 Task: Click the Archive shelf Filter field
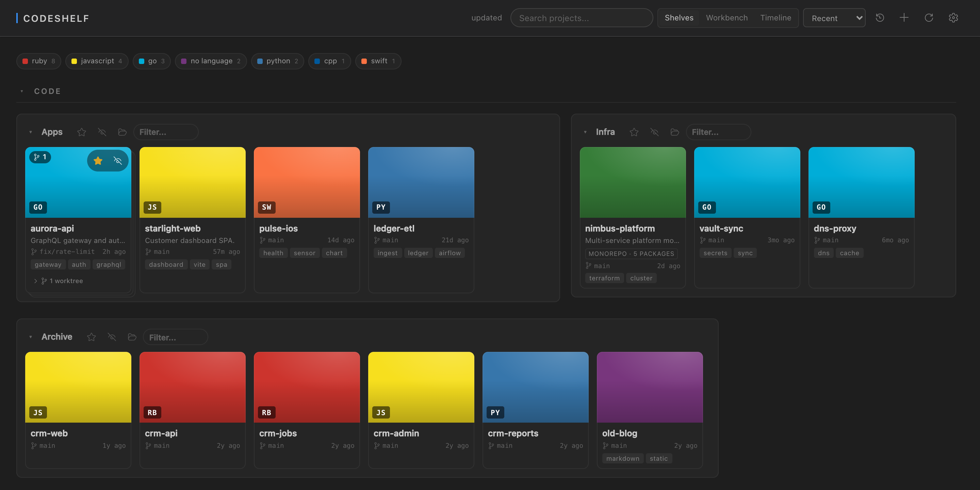point(175,337)
